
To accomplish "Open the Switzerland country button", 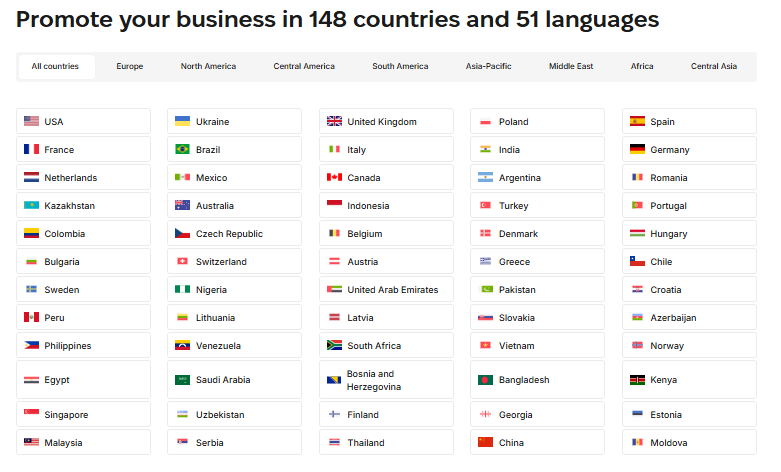I will coord(235,261).
